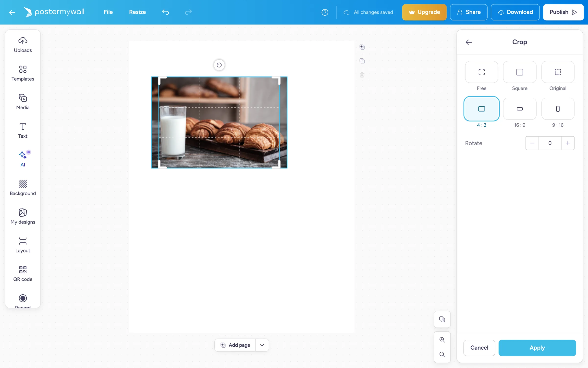The width and height of the screenshot is (588, 368).
Task: Open the layers icon near zoom controls
Action: point(442,319)
